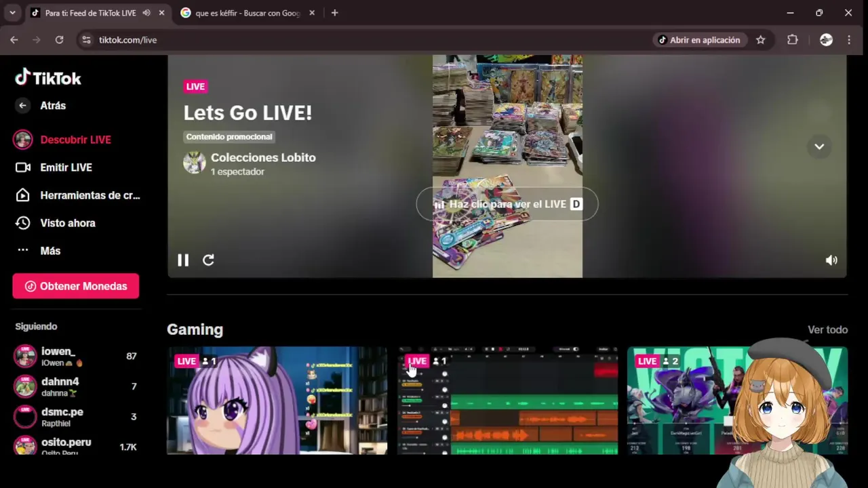
Task: Click the site information icon in address bar
Action: 86,40
